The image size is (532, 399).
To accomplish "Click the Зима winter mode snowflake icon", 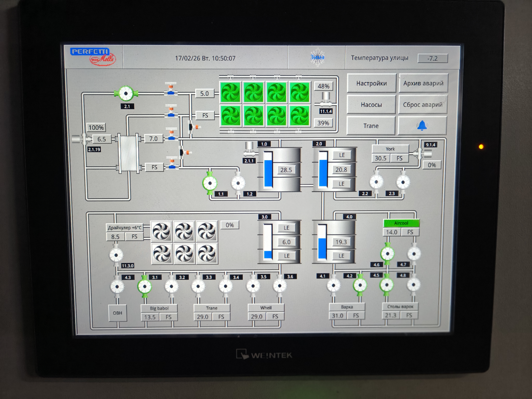I will click(x=317, y=57).
